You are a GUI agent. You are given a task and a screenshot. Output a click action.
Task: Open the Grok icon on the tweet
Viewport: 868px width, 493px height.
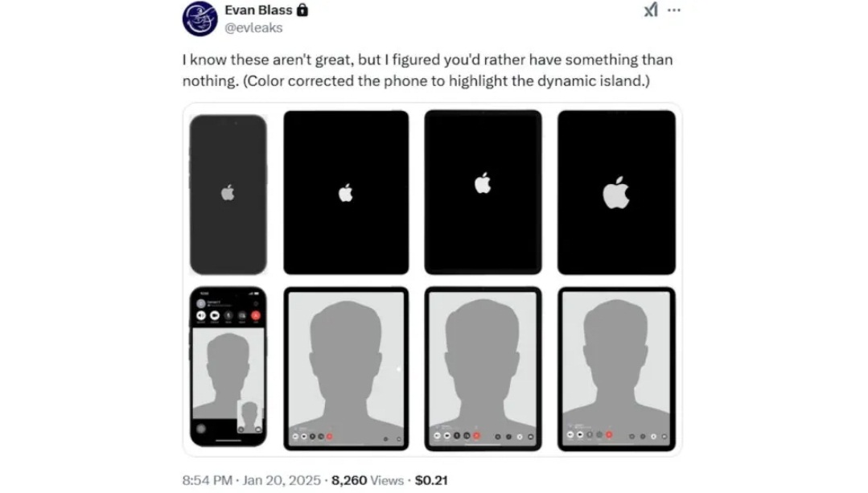651,10
